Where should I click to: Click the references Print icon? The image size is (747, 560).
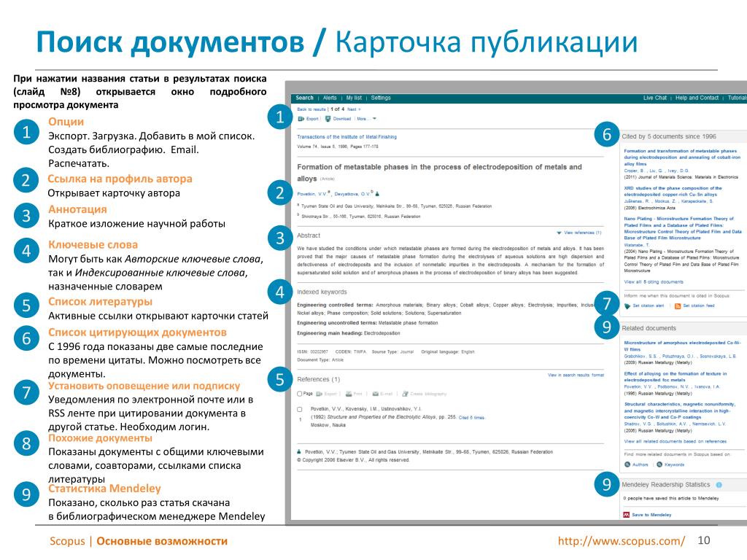pos(349,394)
